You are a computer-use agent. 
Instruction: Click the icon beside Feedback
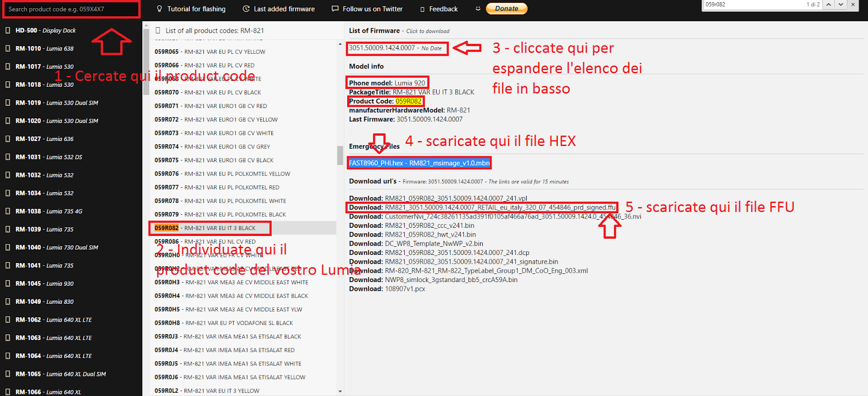pyautogui.click(x=423, y=9)
